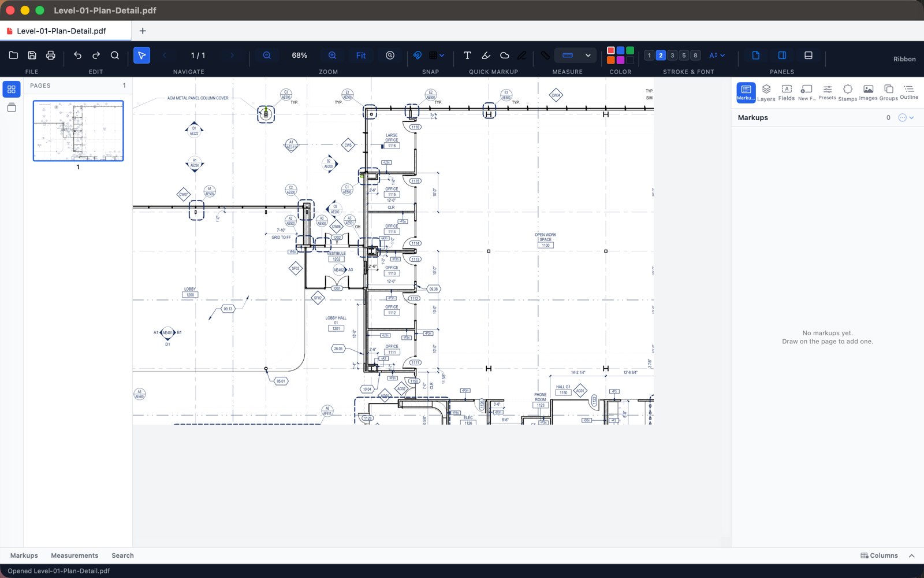This screenshot has width=924, height=578.
Task: Click the 68% zoom value
Action: point(300,55)
